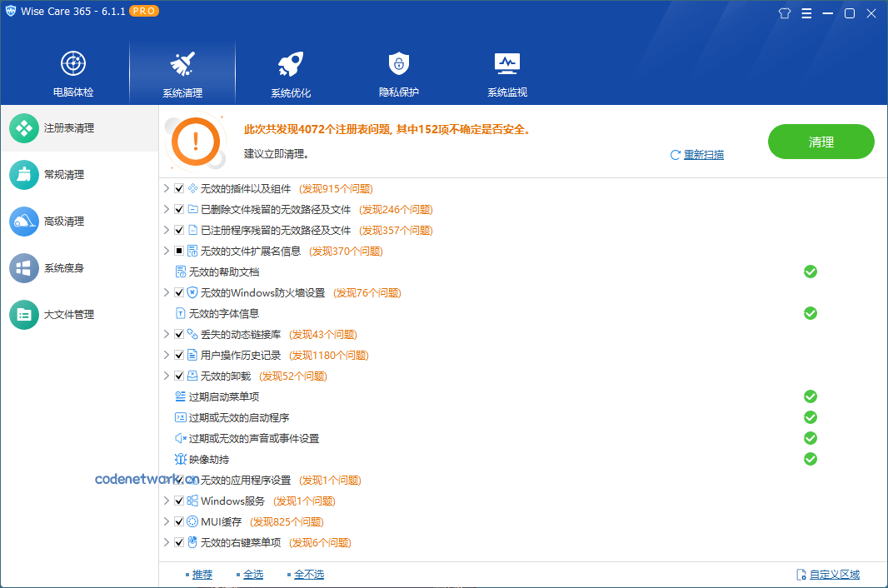
Task: Toggle the 无效的文件扩展名信息 checkbox
Action: tap(178, 251)
